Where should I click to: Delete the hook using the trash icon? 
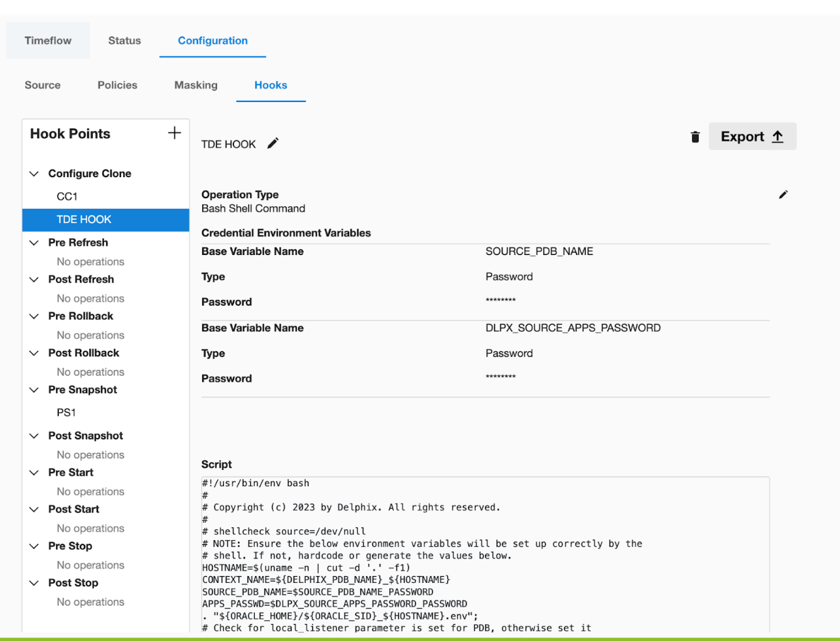click(695, 137)
